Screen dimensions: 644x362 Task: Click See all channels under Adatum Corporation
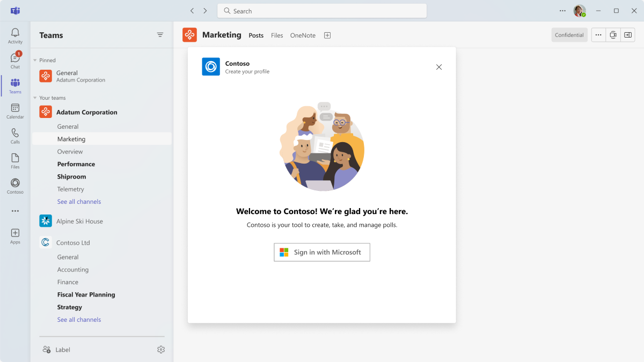coord(79,202)
